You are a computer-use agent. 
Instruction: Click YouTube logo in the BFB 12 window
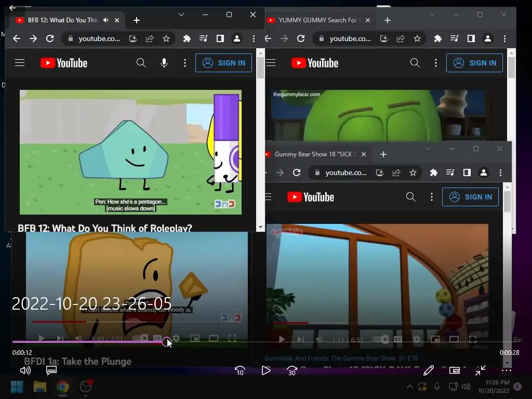[64, 63]
